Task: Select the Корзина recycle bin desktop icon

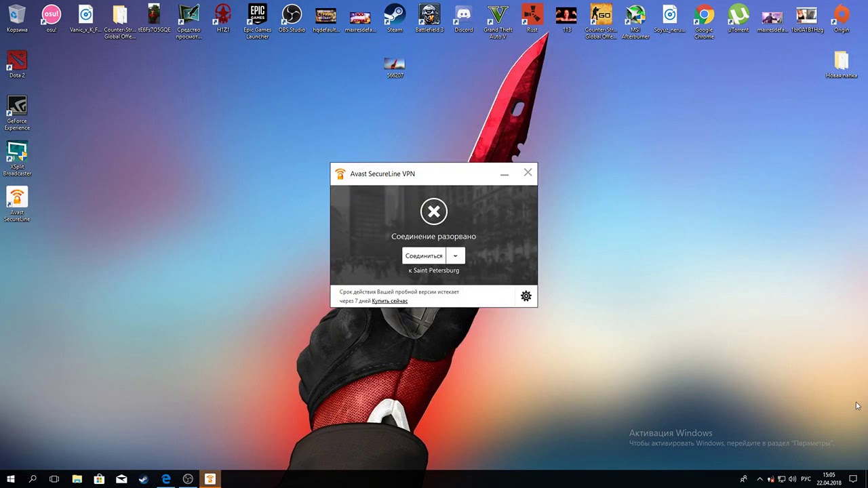Action: click(x=17, y=19)
